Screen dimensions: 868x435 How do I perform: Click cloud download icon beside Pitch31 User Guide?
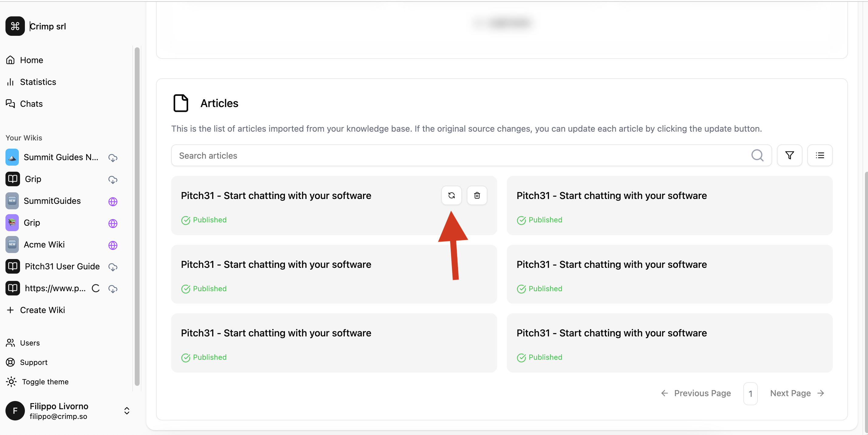click(x=113, y=267)
